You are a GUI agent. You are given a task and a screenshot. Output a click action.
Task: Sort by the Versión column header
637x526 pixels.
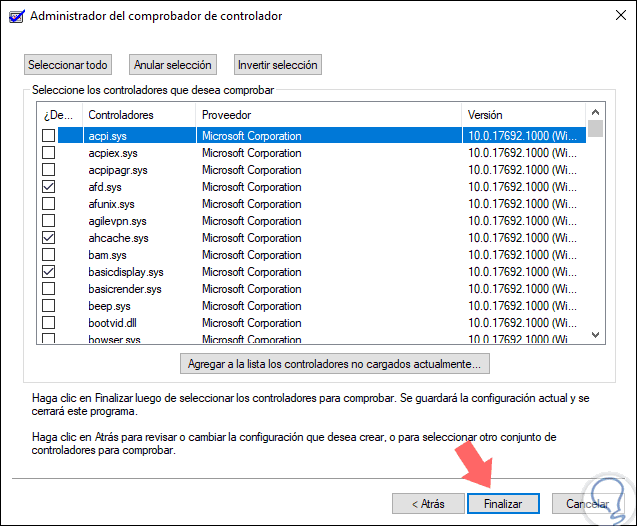coord(524,115)
